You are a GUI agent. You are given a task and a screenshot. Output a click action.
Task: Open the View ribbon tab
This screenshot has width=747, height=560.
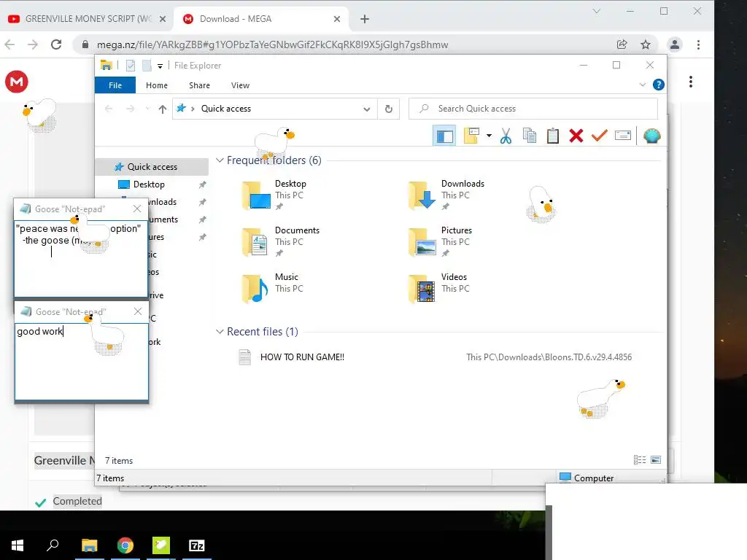click(x=240, y=85)
